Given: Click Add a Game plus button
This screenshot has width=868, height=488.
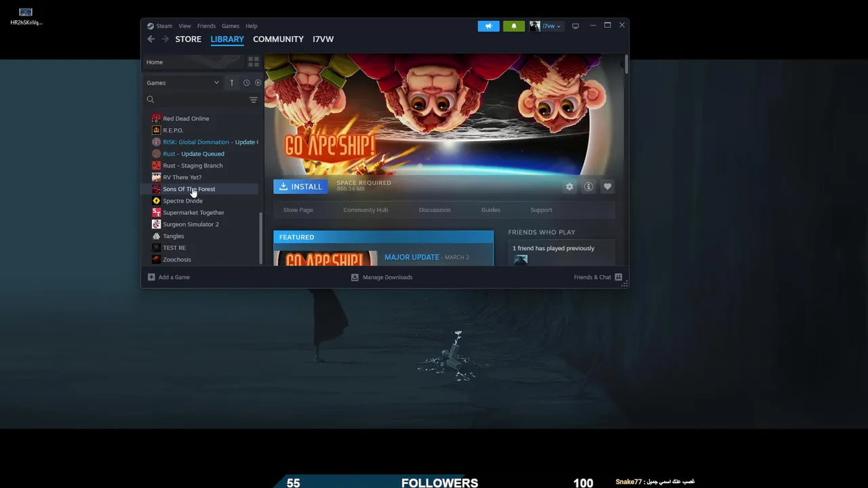Looking at the screenshot, I should (x=169, y=277).
